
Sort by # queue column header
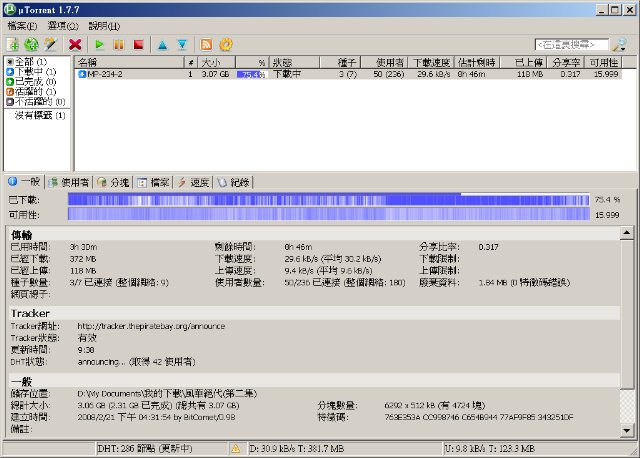pos(191,62)
